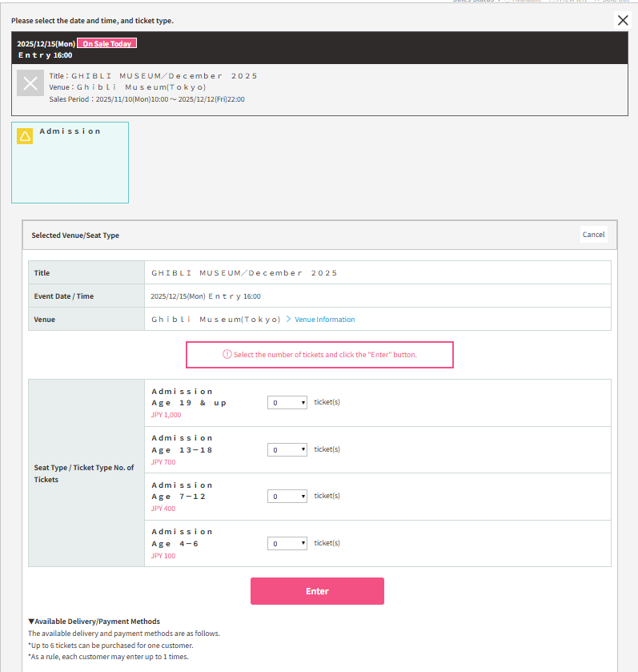Click the Available Delivery/Payment Methods heading
The height and width of the screenshot is (672, 638).
(94, 622)
